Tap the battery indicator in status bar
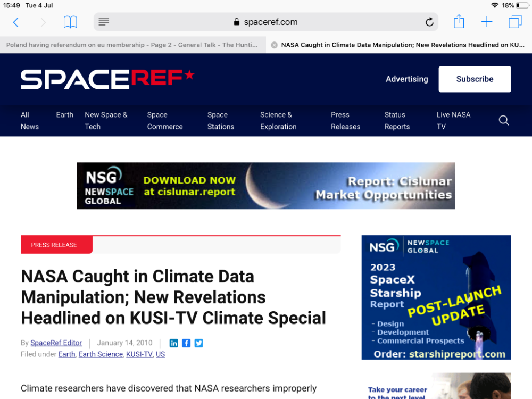532x399 pixels. (x=522, y=5)
